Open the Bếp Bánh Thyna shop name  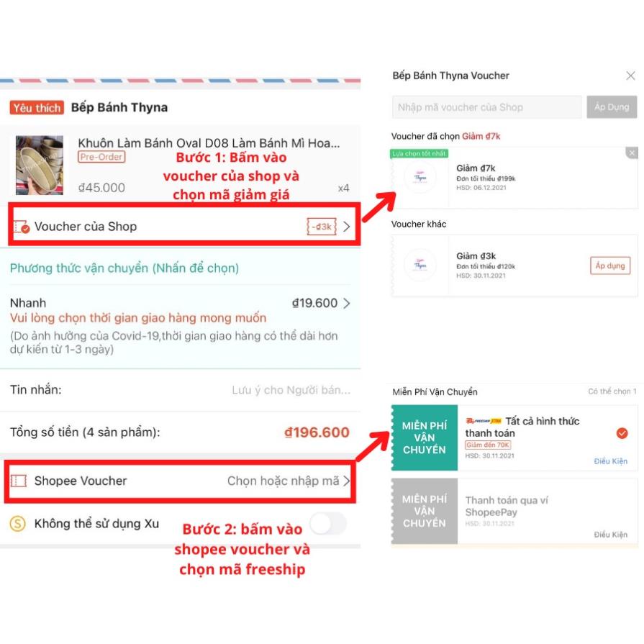click(x=119, y=108)
